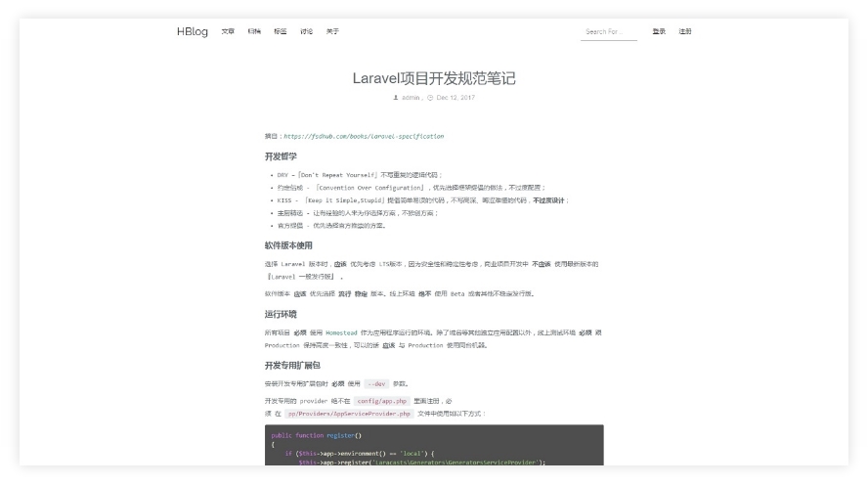Click the article title Laravel项目开发规范笔记

pos(434,78)
